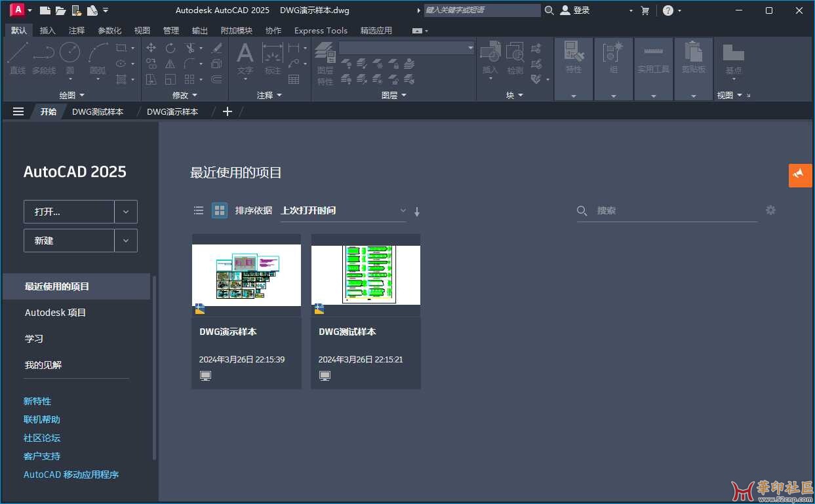This screenshot has width=815, height=504.
Task: Toggle sort direction arrow beside 上次打开时间
Action: (417, 211)
